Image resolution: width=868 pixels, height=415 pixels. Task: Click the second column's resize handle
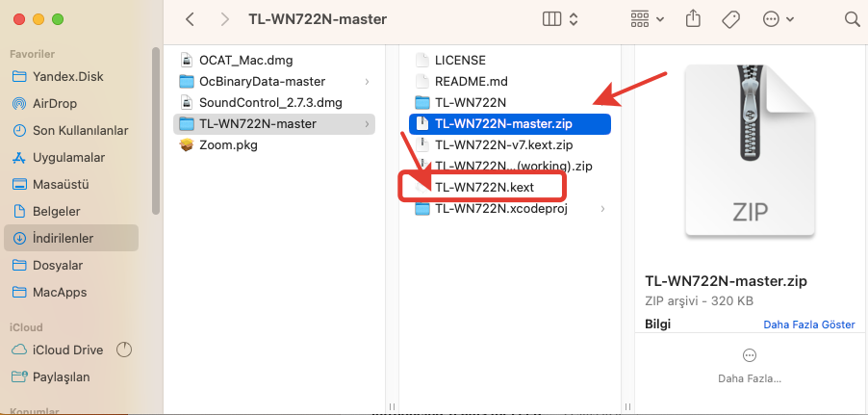[627, 406]
